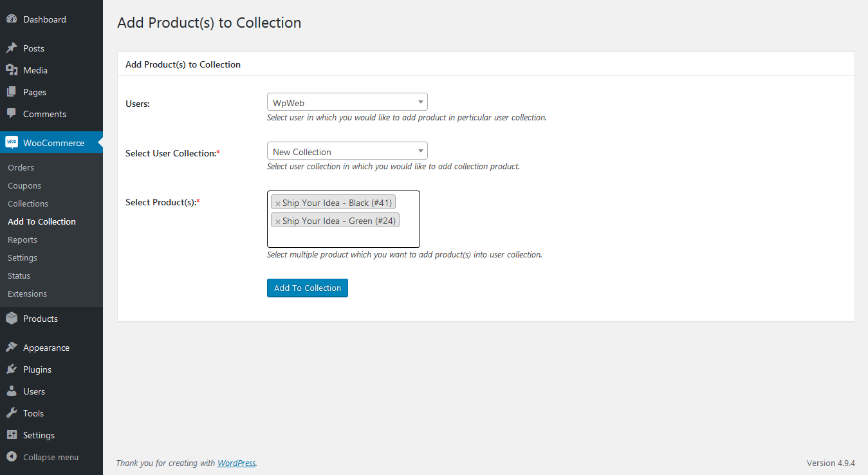Open the Orders submenu item
The width and height of the screenshot is (868, 475).
(21, 167)
